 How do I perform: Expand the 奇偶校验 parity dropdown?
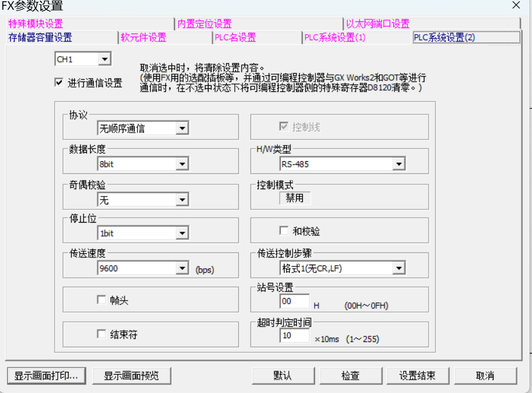(181, 200)
